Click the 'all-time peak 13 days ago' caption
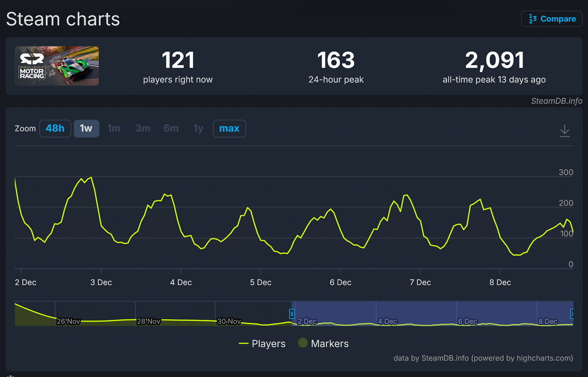Viewport: 588px width, 377px height. [494, 80]
